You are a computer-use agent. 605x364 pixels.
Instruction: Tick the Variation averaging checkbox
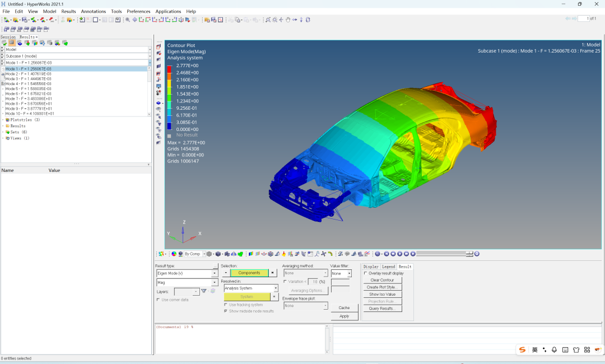[x=285, y=282]
